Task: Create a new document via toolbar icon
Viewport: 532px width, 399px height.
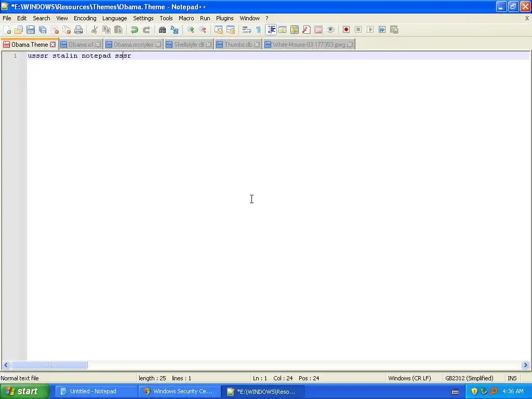Action: (7, 30)
